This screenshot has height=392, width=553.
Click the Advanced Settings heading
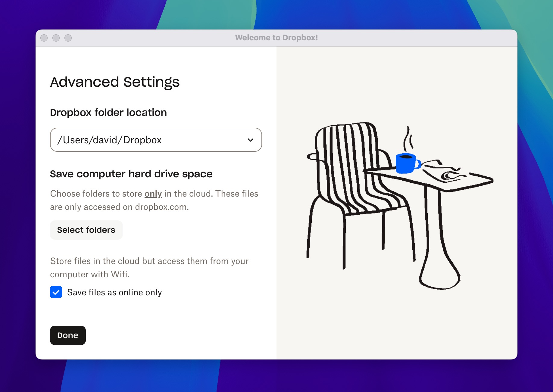click(115, 82)
